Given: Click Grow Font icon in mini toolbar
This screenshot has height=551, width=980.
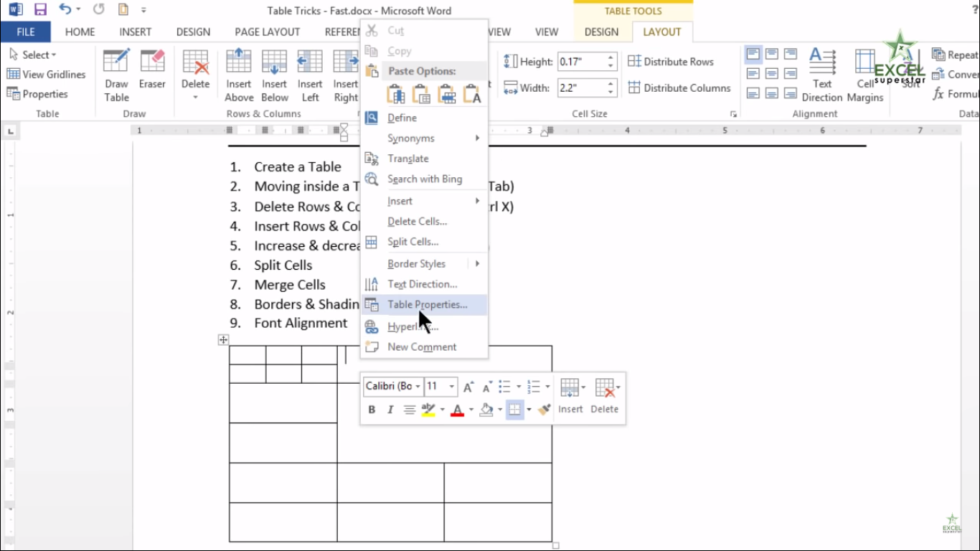Looking at the screenshot, I should tap(468, 387).
